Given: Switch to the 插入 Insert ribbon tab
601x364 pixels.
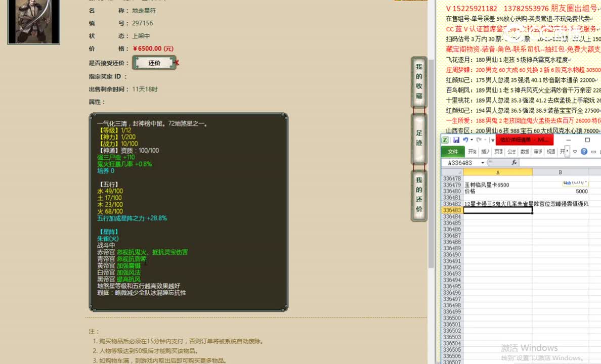Looking at the screenshot, I should [x=485, y=151].
